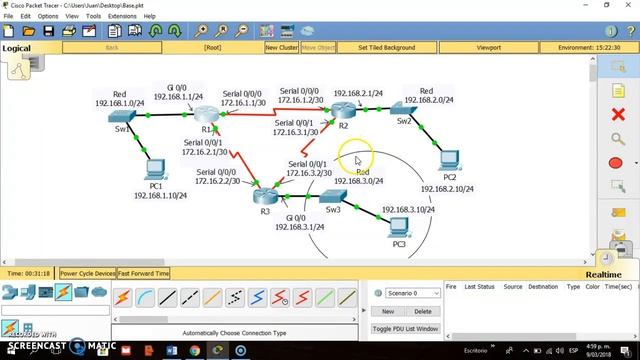
Task: Select the Place Note tool
Action: [618, 91]
